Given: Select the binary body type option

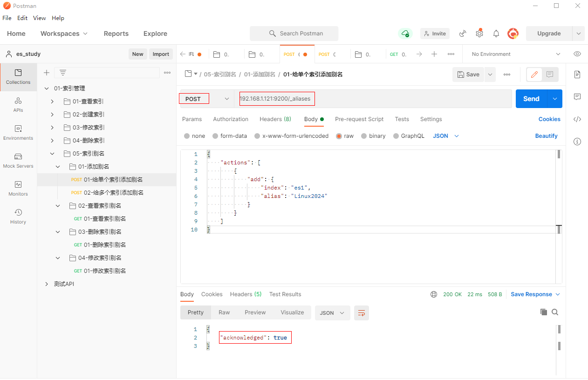Looking at the screenshot, I should pos(364,136).
